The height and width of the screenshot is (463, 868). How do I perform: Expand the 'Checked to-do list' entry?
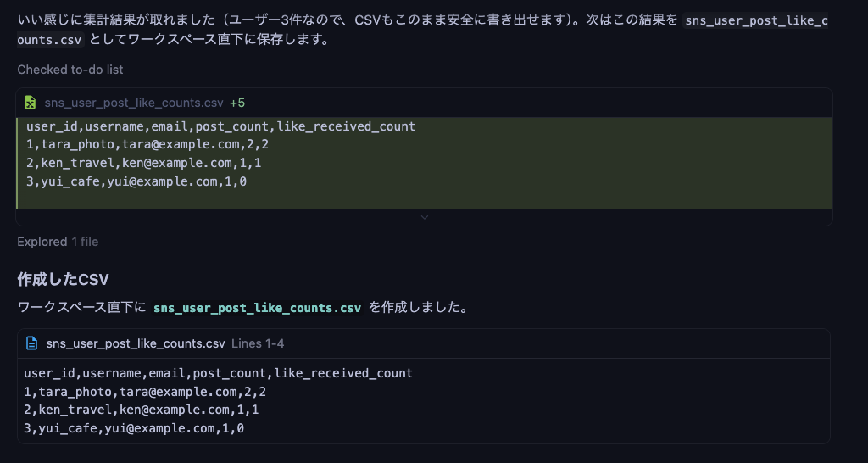(x=70, y=70)
